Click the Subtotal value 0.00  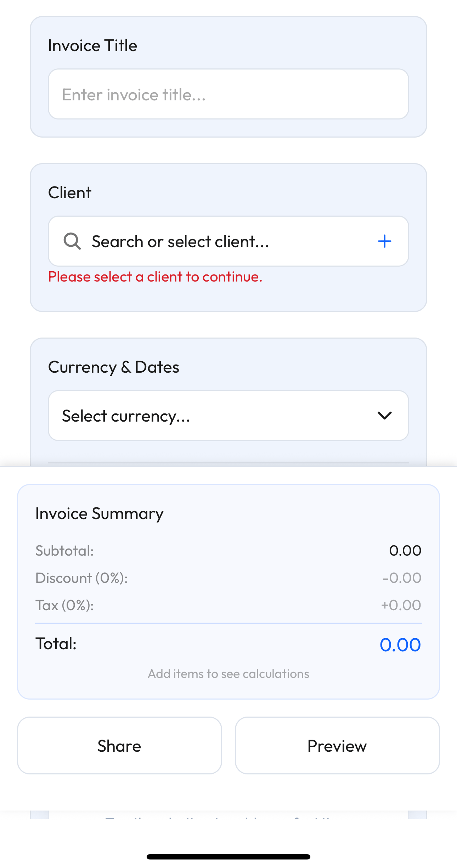click(405, 551)
